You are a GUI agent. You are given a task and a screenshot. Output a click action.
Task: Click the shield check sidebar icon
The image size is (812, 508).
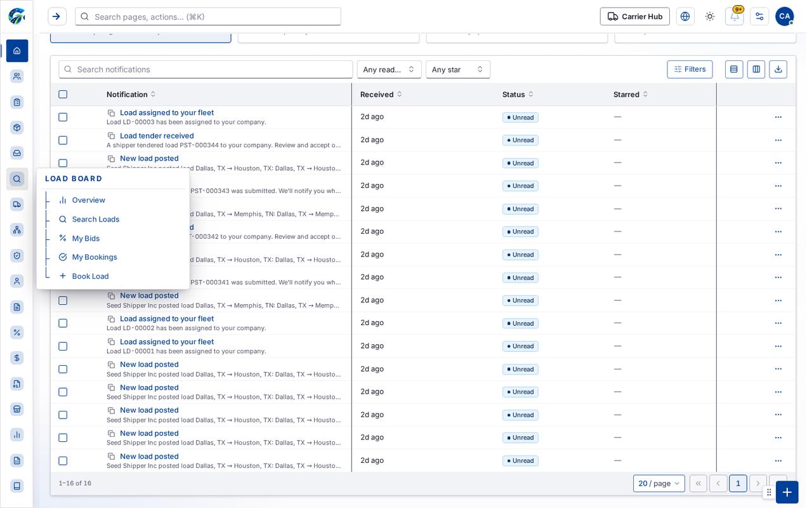point(17,256)
